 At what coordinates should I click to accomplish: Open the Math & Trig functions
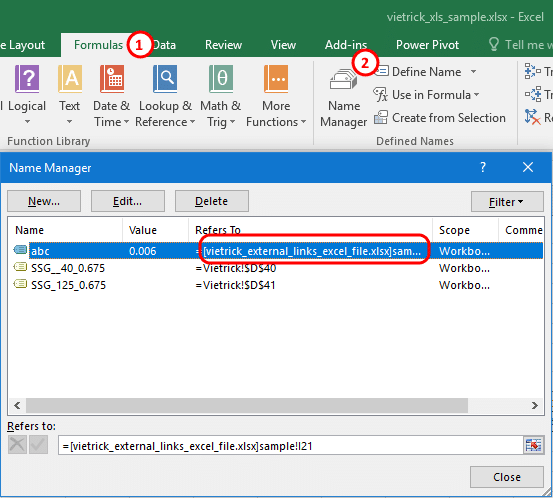coord(221,95)
